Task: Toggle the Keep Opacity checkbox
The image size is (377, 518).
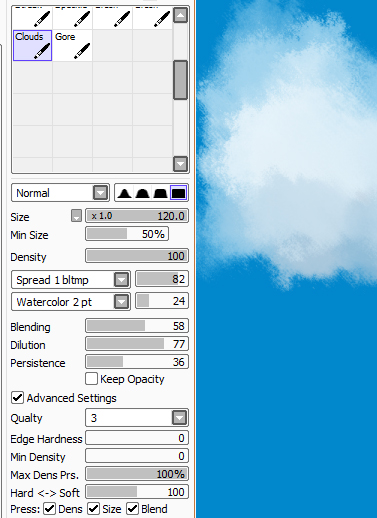Action: [91, 379]
